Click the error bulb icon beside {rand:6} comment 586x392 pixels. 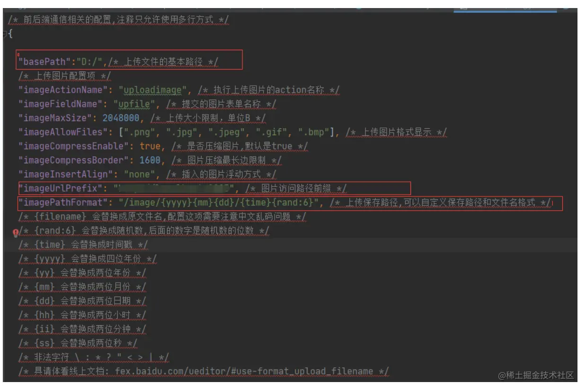click(x=16, y=232)
